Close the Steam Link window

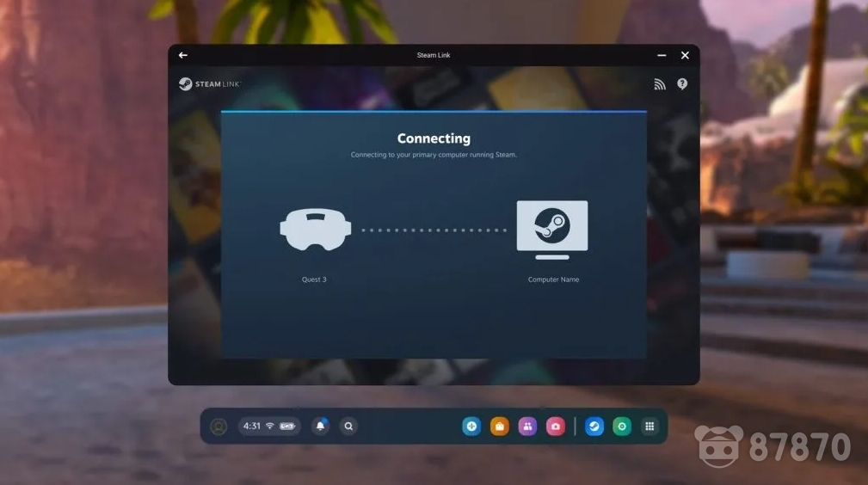685,55
